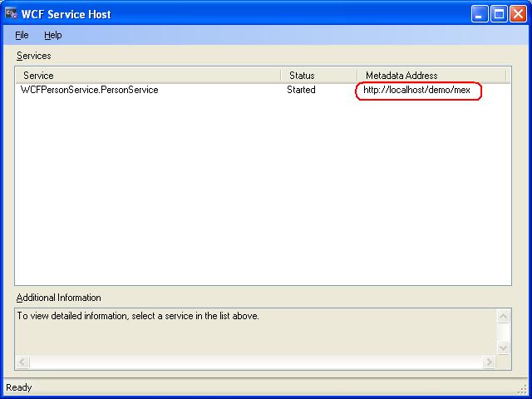Close the WCF Service Host window

pyautogui.click(x=518, y=14)
